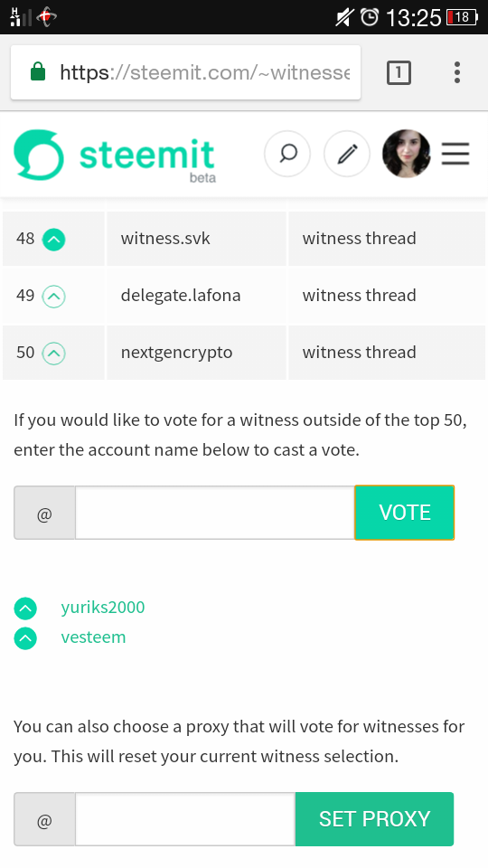Focus the witness account name input field
Screen dimensions: 488x868
click(x=215, y=513)
